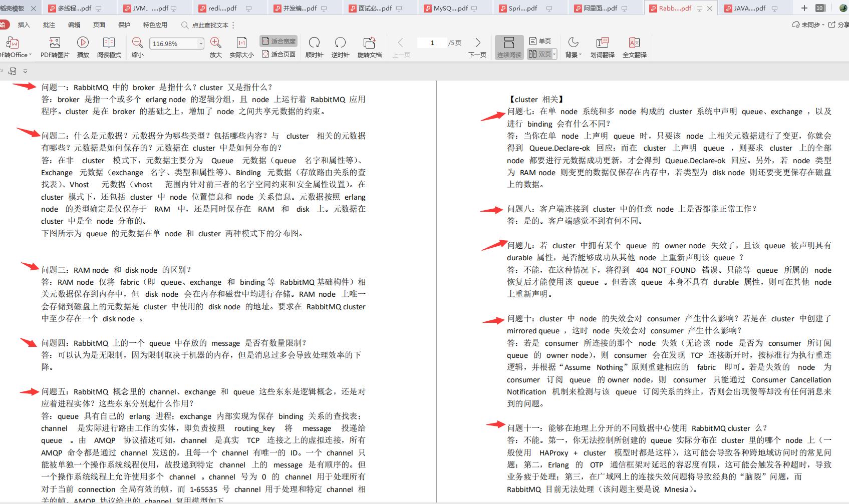
Task: Expand the 未同步 dropdown arrow
Action: point(823,25)
